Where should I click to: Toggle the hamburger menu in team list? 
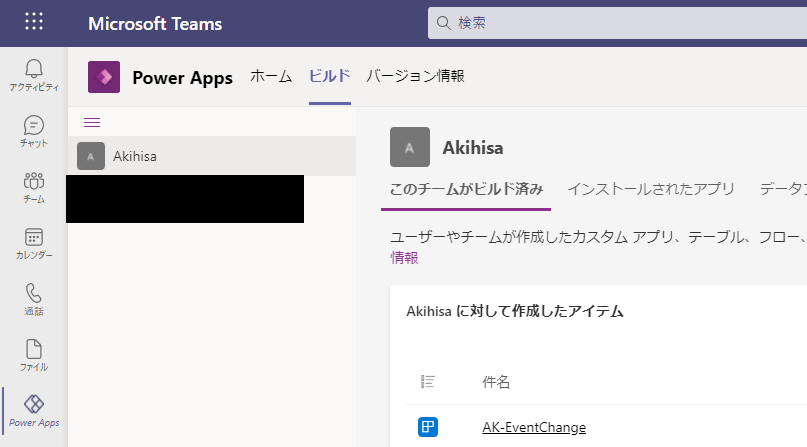pos(92,122)
